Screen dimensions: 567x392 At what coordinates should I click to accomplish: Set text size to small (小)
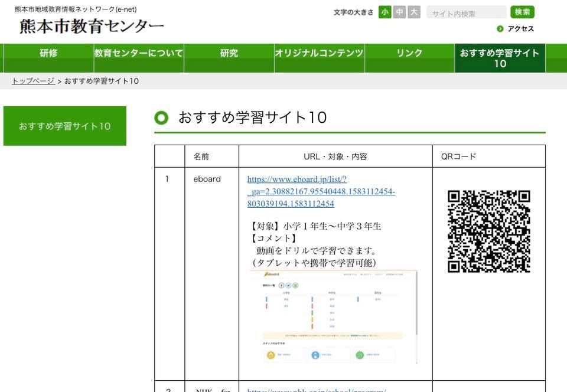point(384,12)
